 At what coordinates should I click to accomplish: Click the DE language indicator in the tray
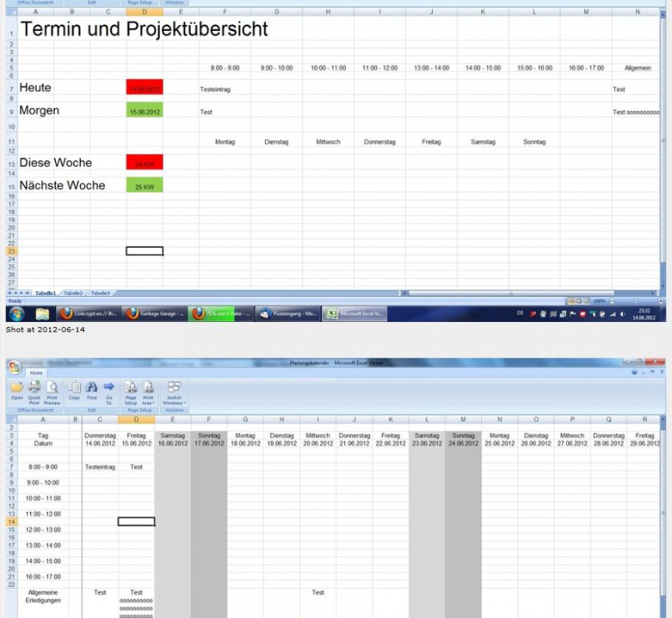pyautogui.click(x=520, y=313)
